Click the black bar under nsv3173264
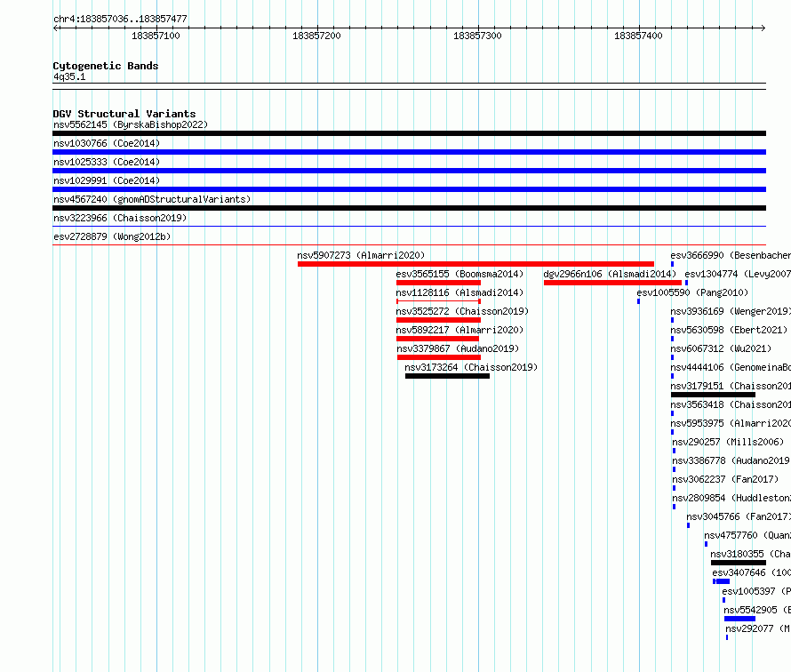 pyautogui.click(x=447, y=376)
